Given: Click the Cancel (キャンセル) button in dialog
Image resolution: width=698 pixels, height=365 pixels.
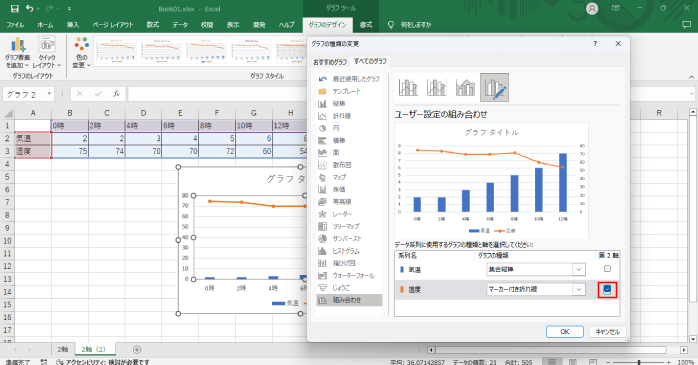Looking at the screenshot, I should (608, 332).
